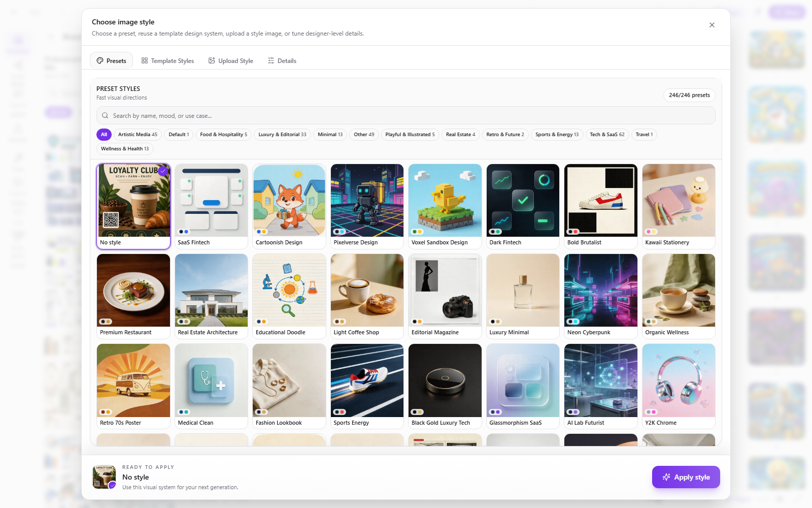Select the All category filter
Screen dimensions: 812x508
(104, 135)
